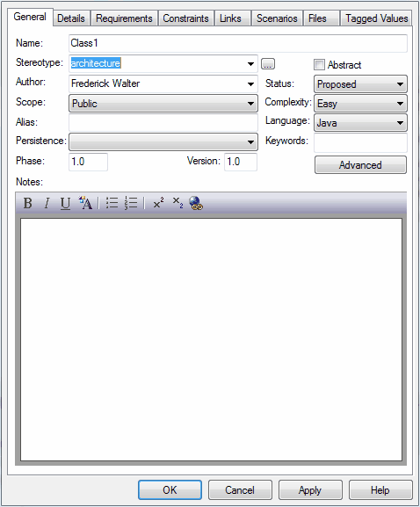420x507 pixels.
Task: Apply underline formatting in Notes toolbar
Action: [65, 203]
